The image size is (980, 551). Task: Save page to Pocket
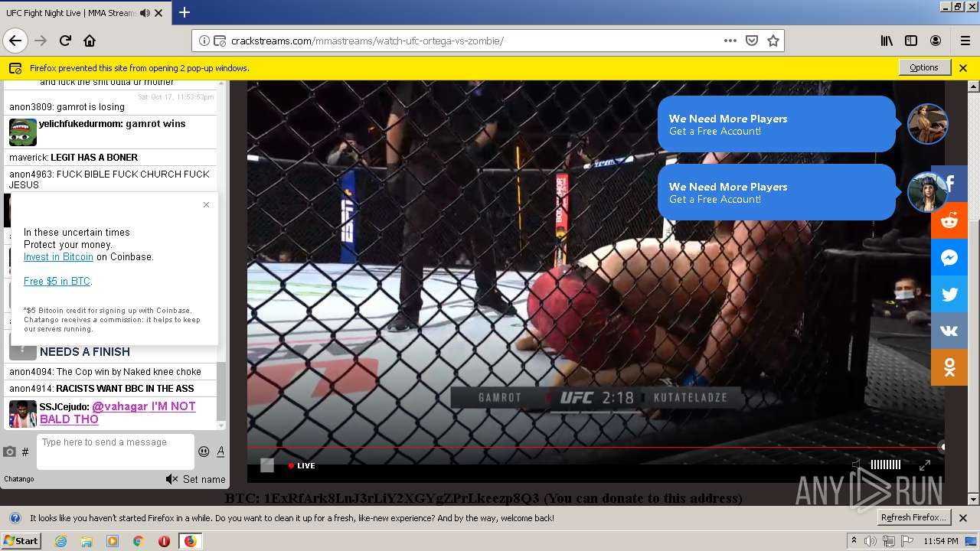pyautogui.click(x=752, y=41)
